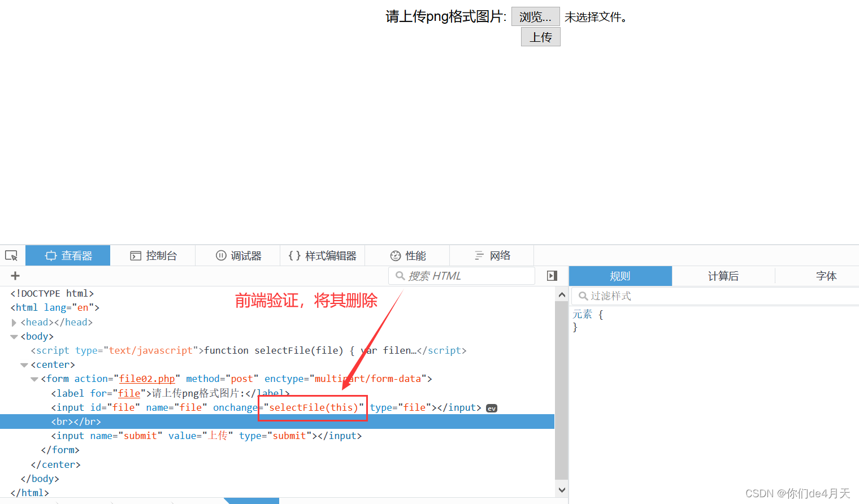Toggle the rules side panel collapse icon

[x=552, y=276]
